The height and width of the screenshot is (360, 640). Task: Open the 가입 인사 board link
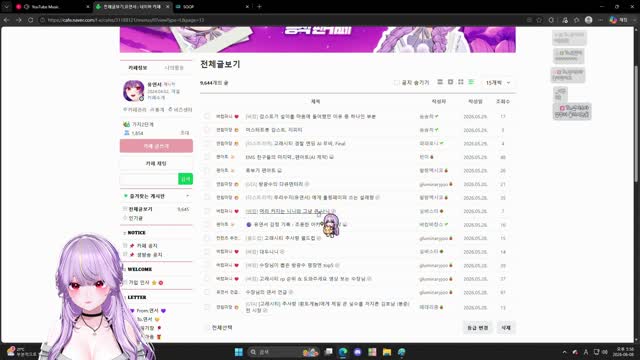pyautogui.click(x=139, y=282)
